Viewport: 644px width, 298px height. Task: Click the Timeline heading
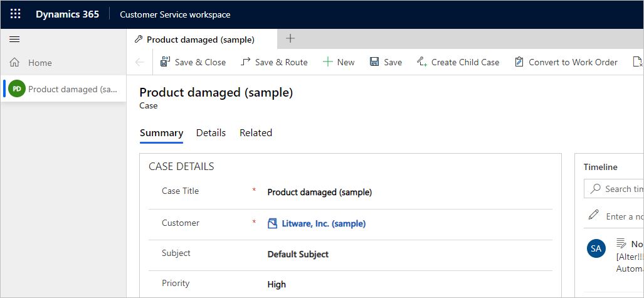601,167
